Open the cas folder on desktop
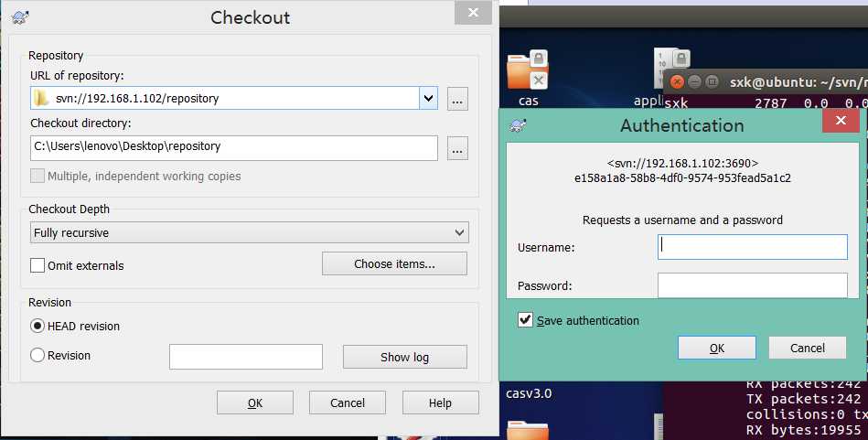This screenshot has height=440, width=868. click(x=528, y=78)
